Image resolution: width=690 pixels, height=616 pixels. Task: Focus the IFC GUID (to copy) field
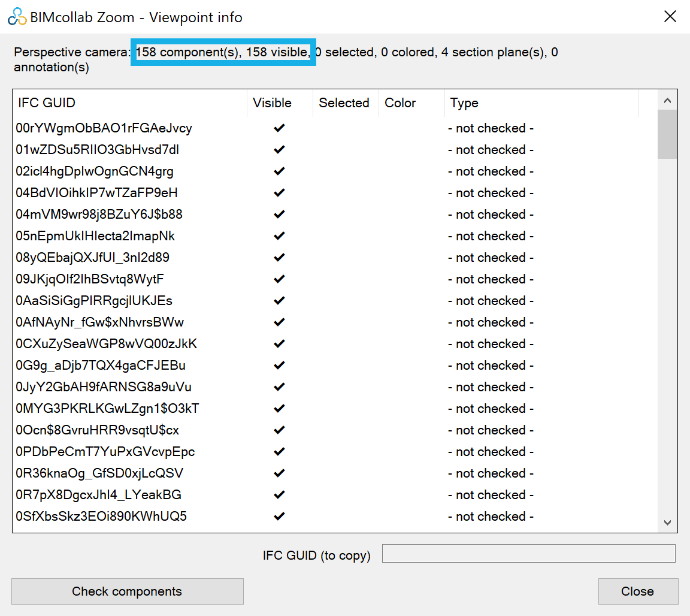tap(528, 554)
